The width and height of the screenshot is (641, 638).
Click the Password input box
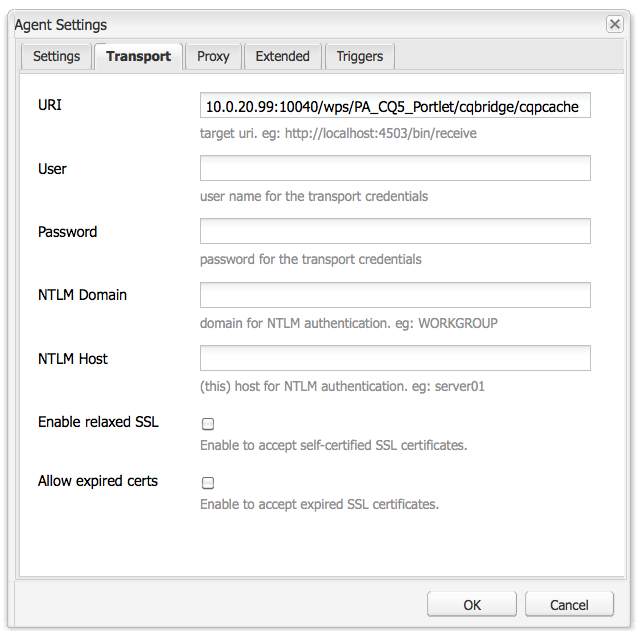point(395,231)
